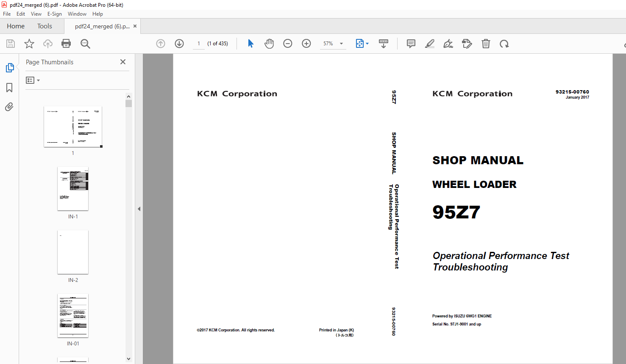This screenshot has width=626, height=364.
Task: Click the thumbnails scrollbar up arrow
Action: (129, 96)
